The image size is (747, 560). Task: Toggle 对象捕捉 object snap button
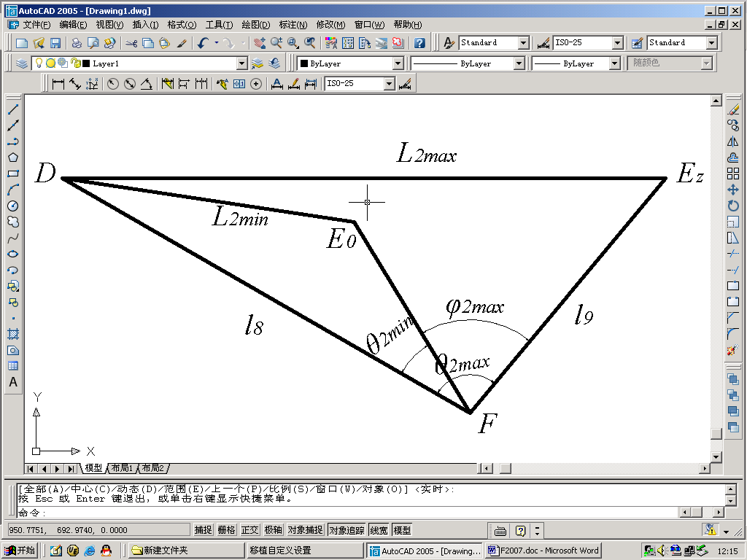point(305,530)
